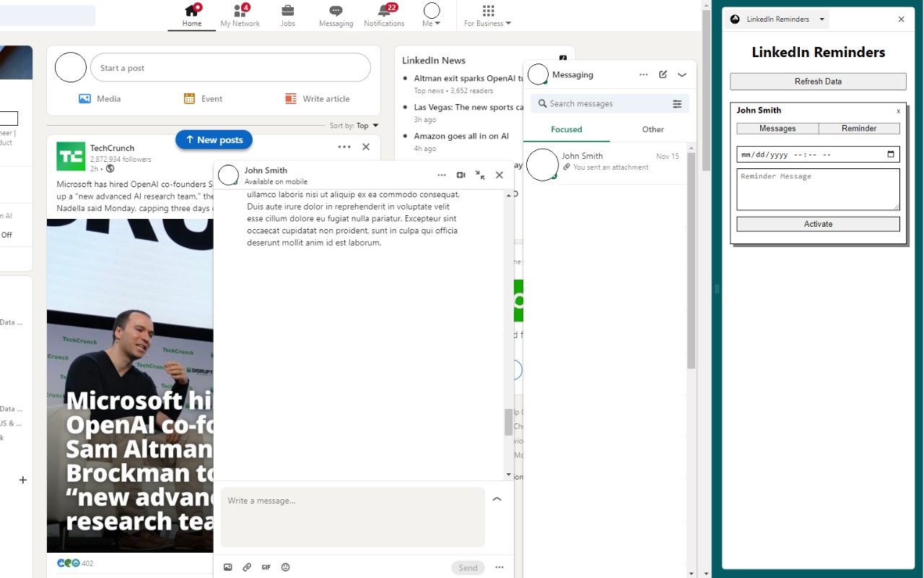The width and height of the screenshot is (924, 578).
Task: Click the Send message button
Action: pyautogui.click(x=468, y=568)
